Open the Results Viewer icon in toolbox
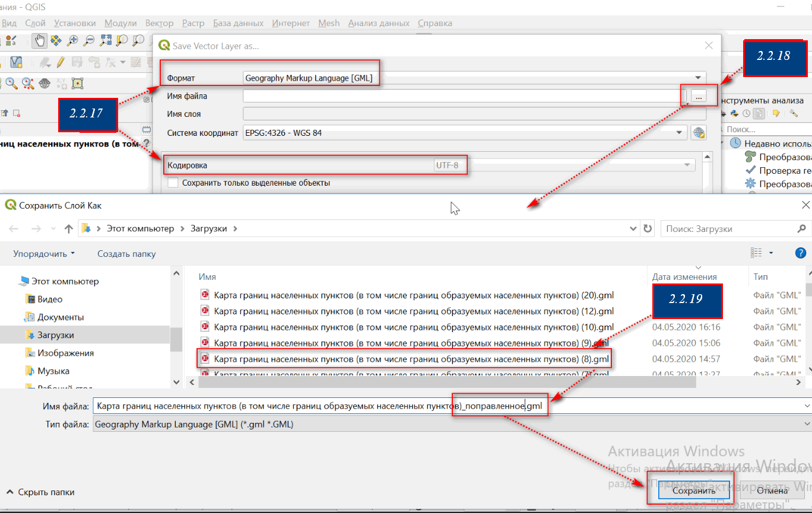 pos(757,113)
